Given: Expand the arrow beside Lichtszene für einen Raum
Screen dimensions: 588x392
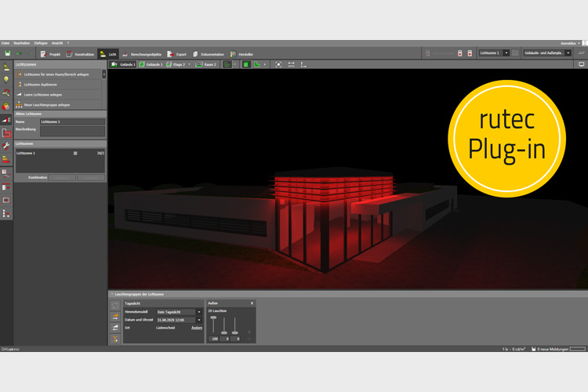Looking at the screenshot, I should point(103,74).
